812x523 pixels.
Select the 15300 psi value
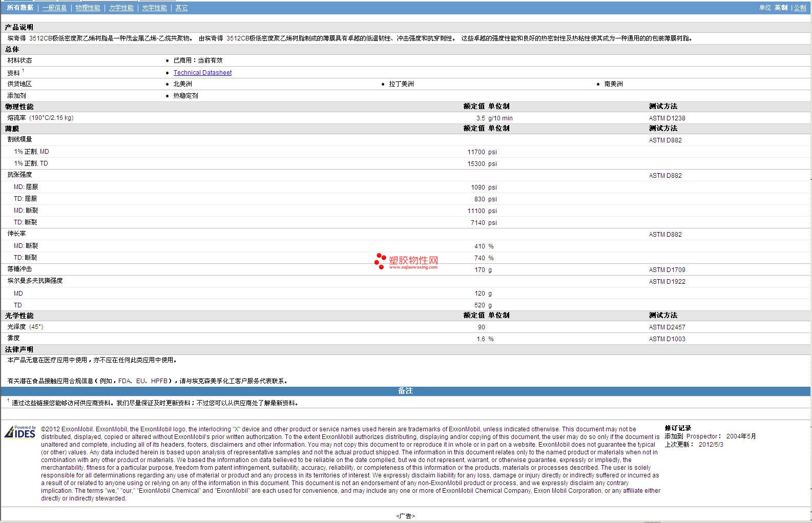point(482,164)
